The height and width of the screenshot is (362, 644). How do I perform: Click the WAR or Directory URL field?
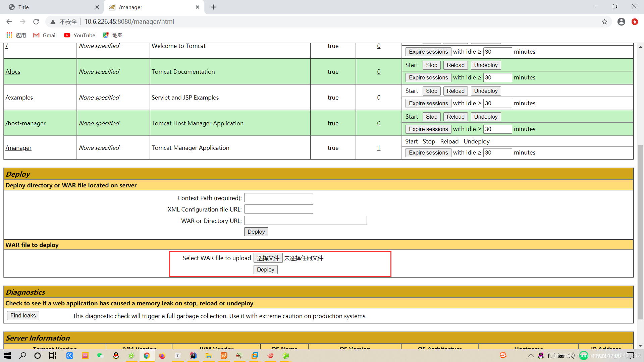pyautogui.click(x=305, y=221)
